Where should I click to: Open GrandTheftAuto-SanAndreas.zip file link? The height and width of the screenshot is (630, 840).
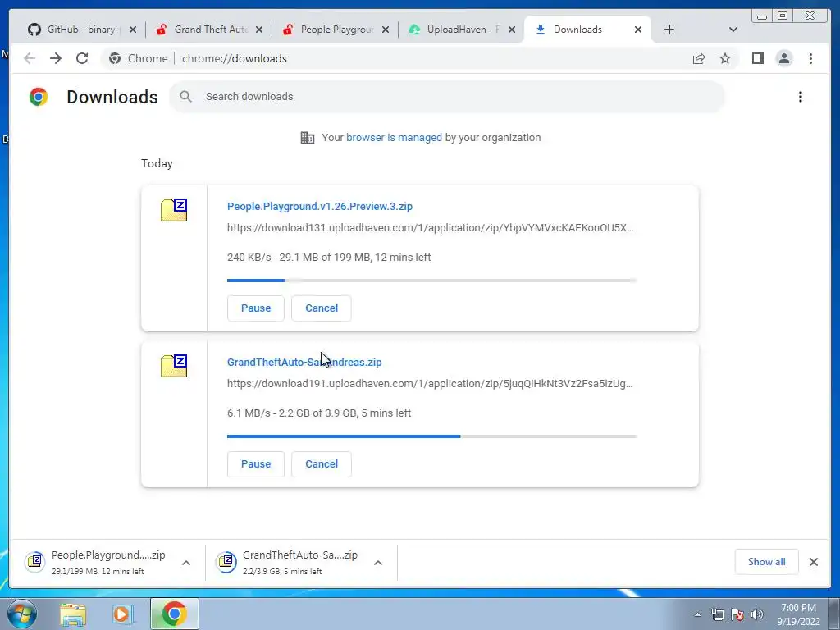click(x=304, y=362)
